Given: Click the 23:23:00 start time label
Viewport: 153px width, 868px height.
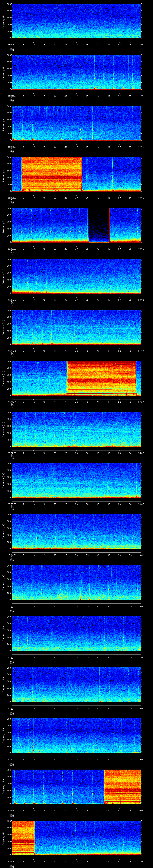Looking at the screenshot, I should 12,504.
